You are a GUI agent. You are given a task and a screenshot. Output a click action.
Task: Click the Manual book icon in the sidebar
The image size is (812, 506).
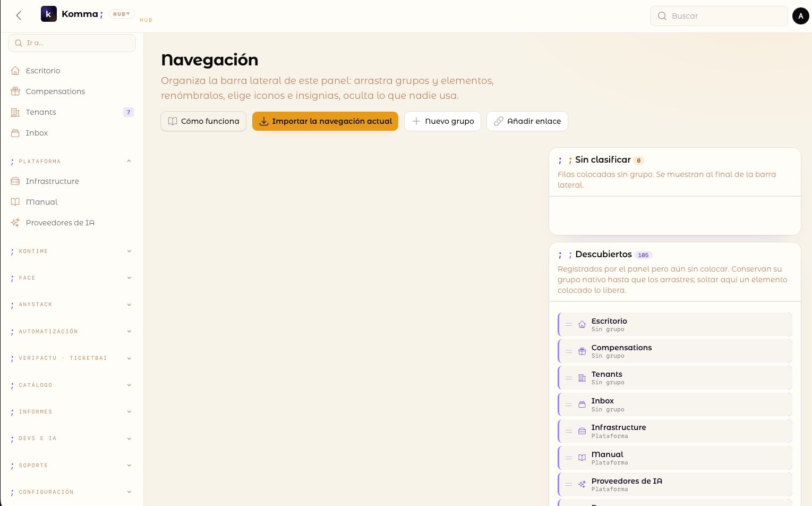tap(15, 202)
